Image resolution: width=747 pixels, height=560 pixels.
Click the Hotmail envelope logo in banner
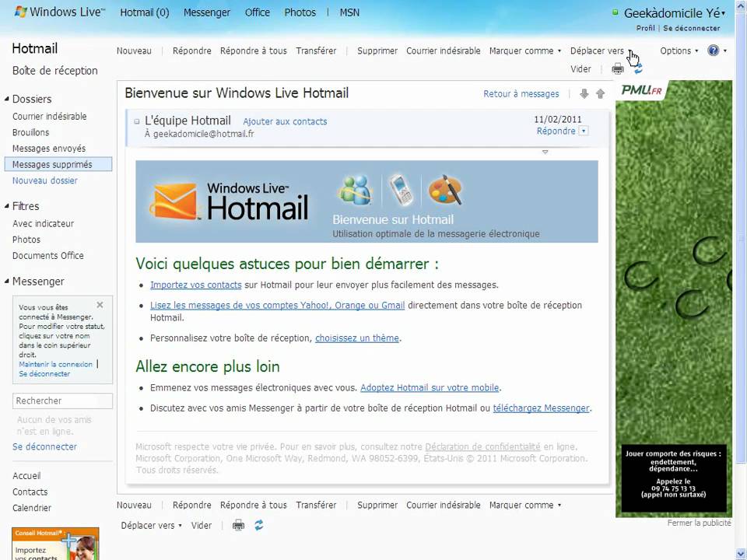tap(174, 201)
